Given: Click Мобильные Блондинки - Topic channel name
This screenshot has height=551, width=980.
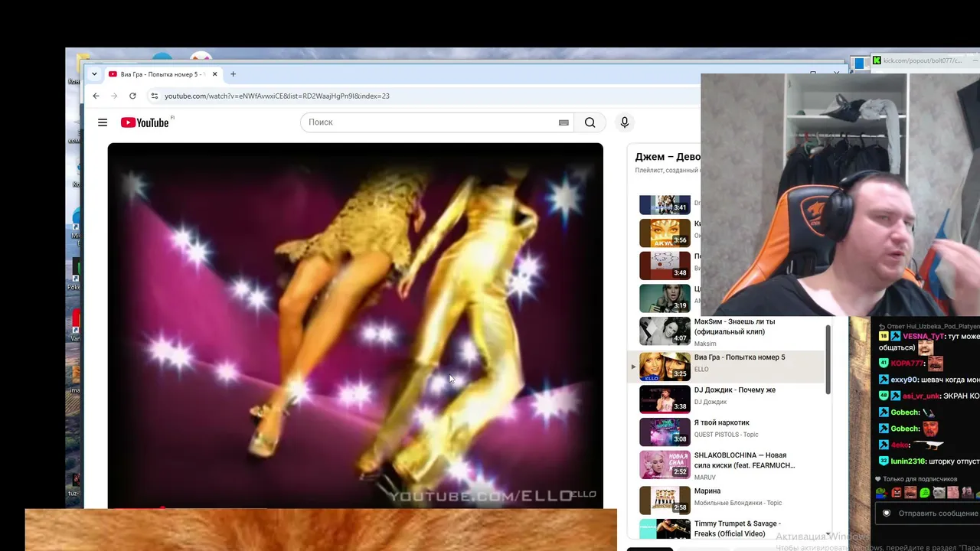Looking at the screenshot, I should 738,504.
